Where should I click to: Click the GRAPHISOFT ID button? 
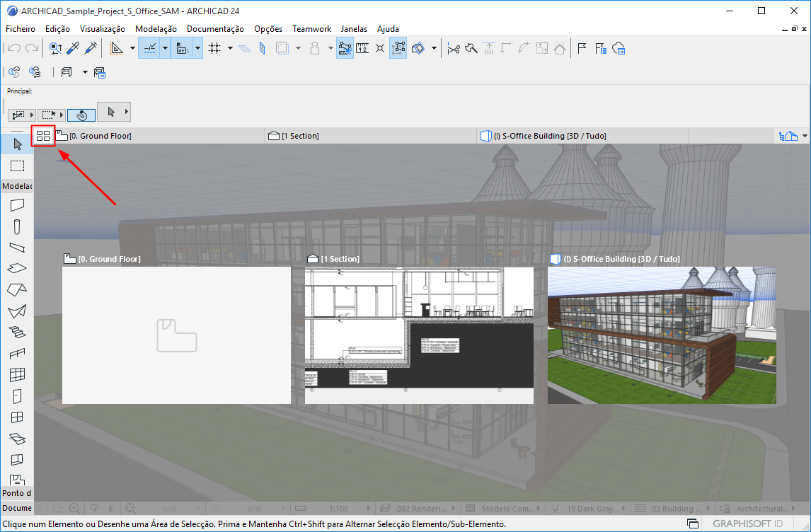[x=747, y=524]
